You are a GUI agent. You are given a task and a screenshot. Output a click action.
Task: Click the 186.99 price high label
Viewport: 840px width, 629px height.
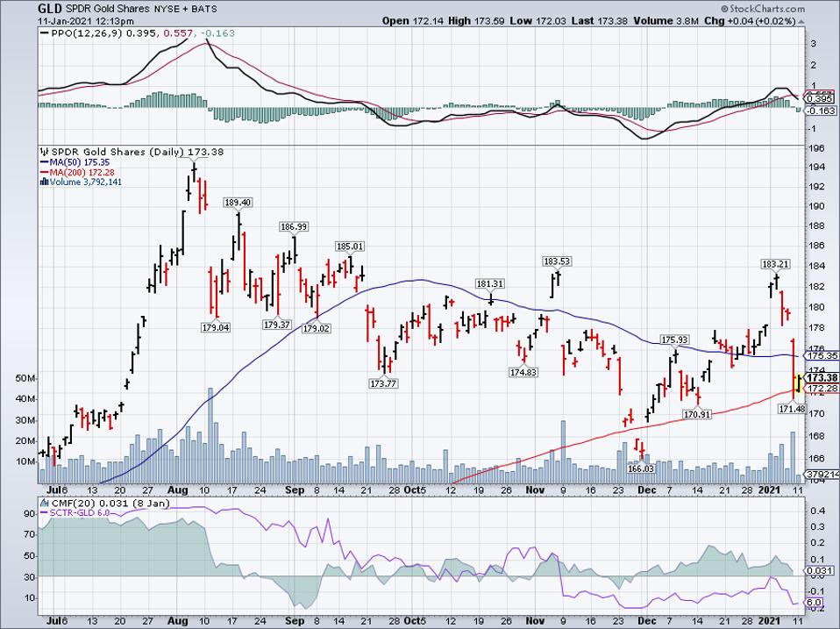coord(294,226)
